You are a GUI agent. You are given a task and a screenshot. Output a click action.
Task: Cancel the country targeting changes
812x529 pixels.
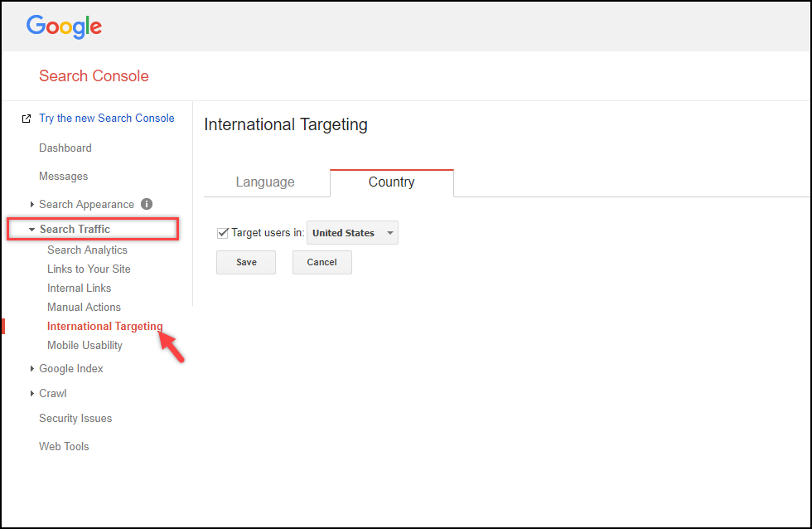pos(322,262)
